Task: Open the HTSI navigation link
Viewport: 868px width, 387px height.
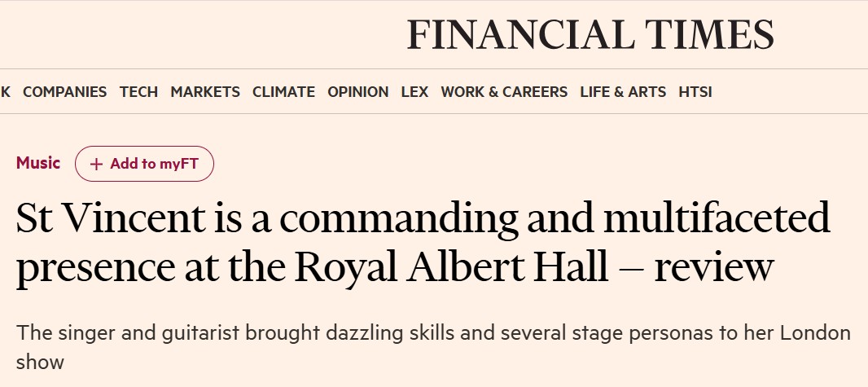Action: pos(695,92)
